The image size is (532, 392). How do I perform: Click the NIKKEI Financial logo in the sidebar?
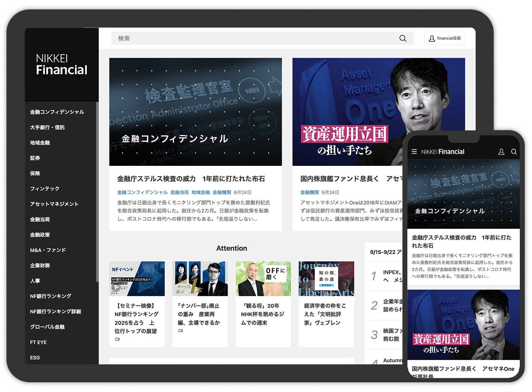61,65
